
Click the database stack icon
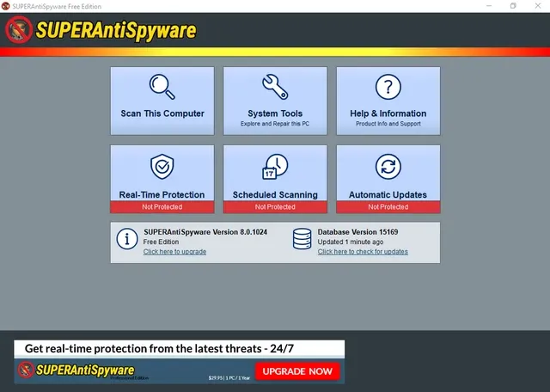tap(302, 239)
